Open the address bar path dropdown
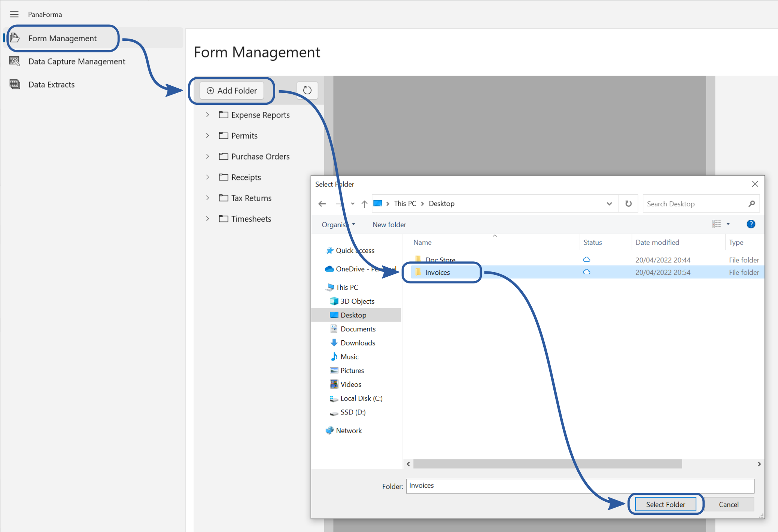 coord(609,204)
